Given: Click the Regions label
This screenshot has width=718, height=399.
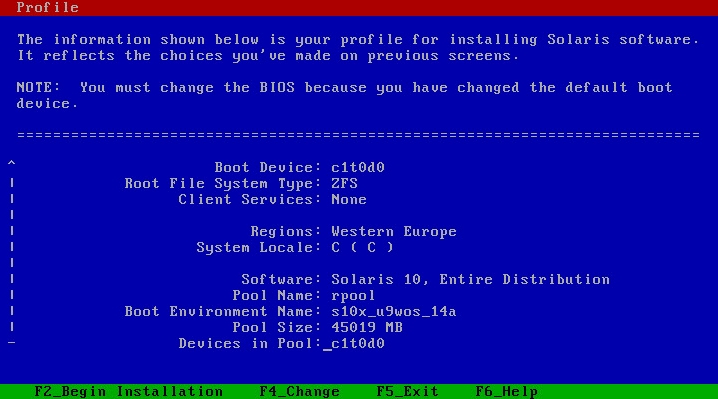Looking at the screenshot, I should point(286,231).
